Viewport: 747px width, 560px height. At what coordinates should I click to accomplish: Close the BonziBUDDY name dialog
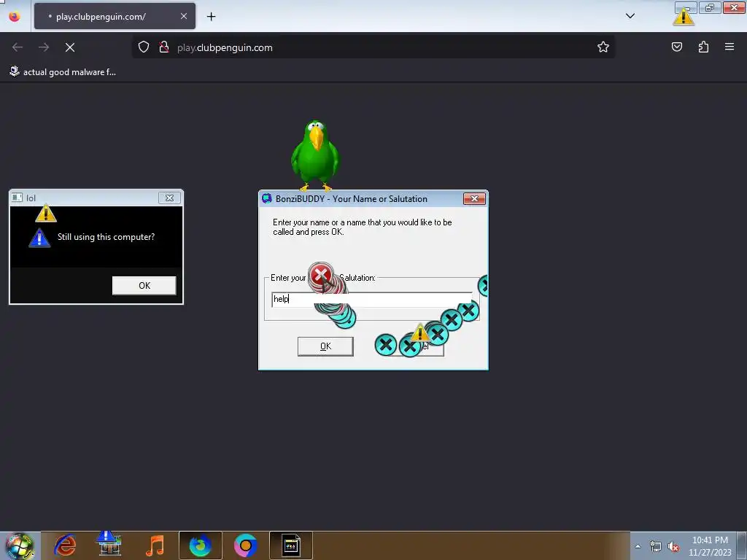click(474, 198)
